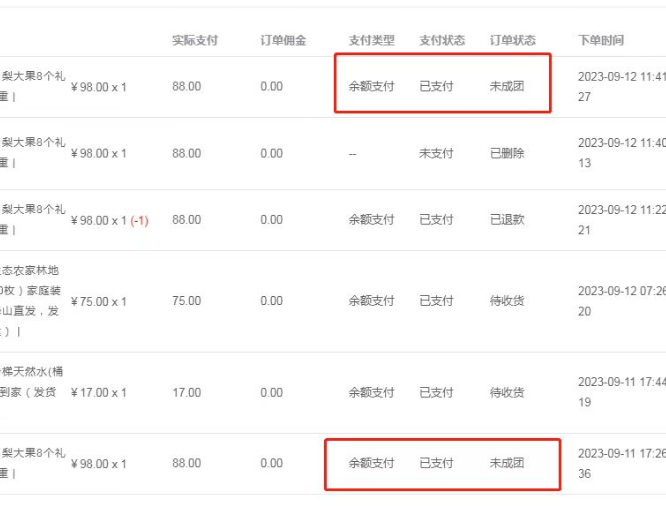
Task: Click the ¥75.00 x 1 price cell
Action: point(99,302)
